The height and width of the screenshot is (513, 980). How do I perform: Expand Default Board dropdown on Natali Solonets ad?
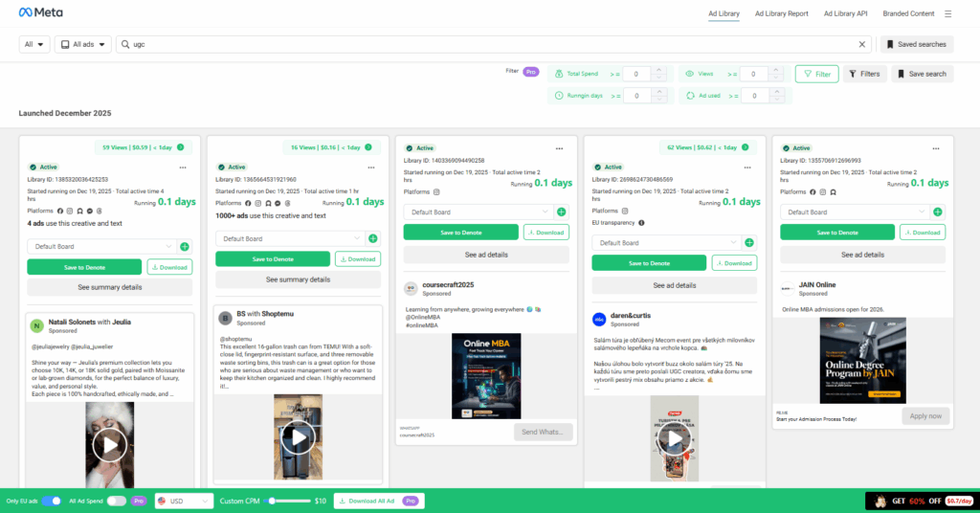[101, 247]
